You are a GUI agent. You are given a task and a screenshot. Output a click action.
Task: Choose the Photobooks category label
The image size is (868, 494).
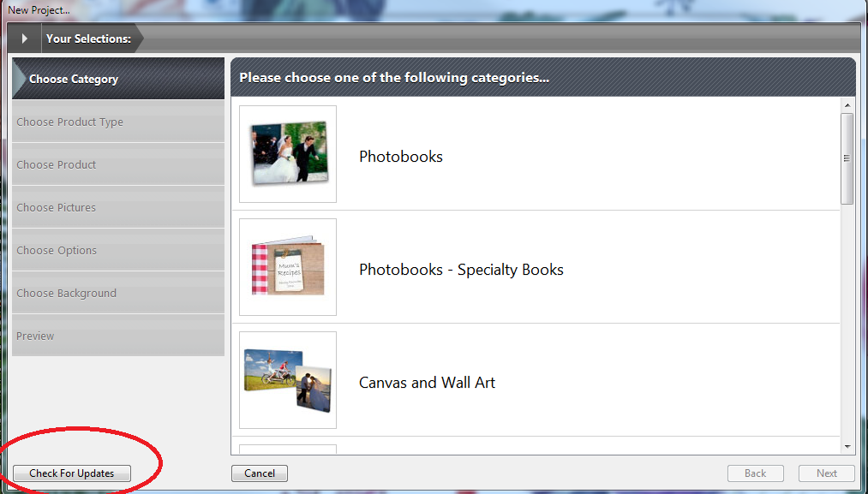click(x=401, y=157)
